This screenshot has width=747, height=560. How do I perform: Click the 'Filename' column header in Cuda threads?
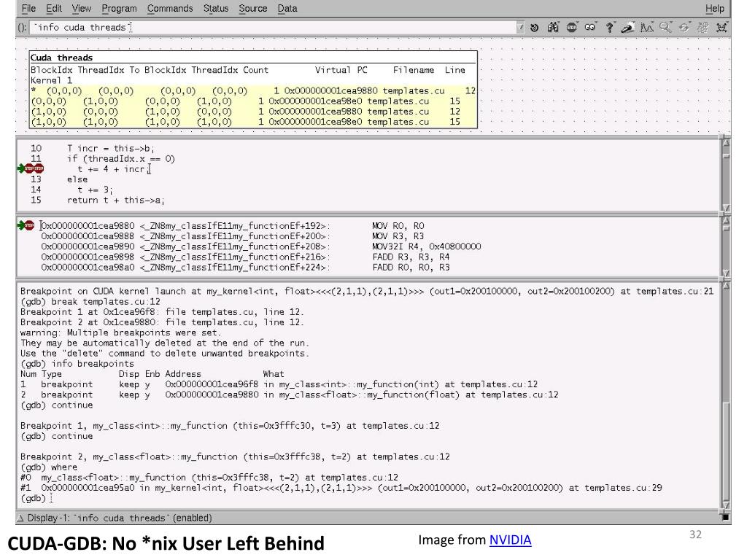[x=414, y=70]
